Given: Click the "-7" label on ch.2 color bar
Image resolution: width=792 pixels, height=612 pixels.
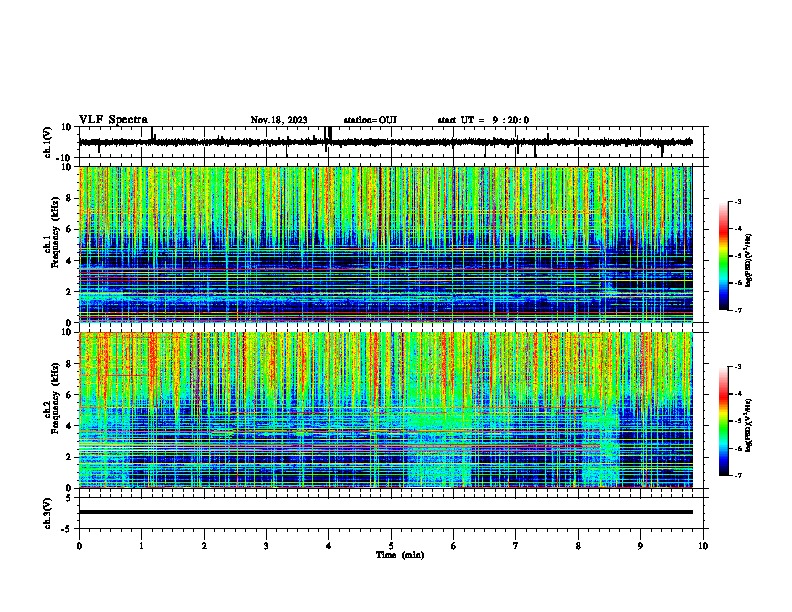Looking at the screenshot, I should (737, 475).
